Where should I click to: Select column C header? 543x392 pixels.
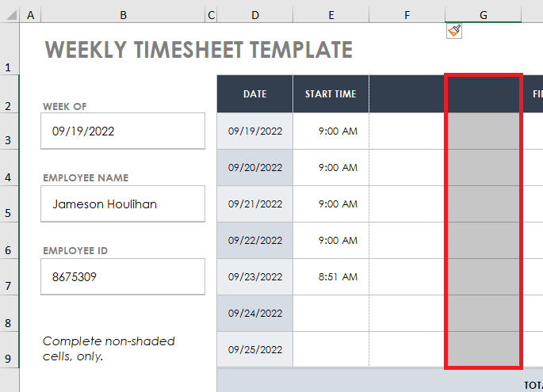point(211,15)
